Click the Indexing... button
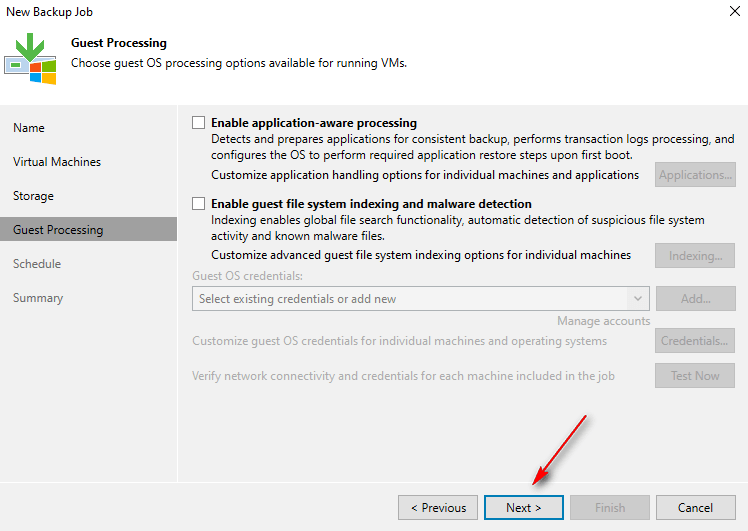This screenshot has height=531, width=748. 695,256
